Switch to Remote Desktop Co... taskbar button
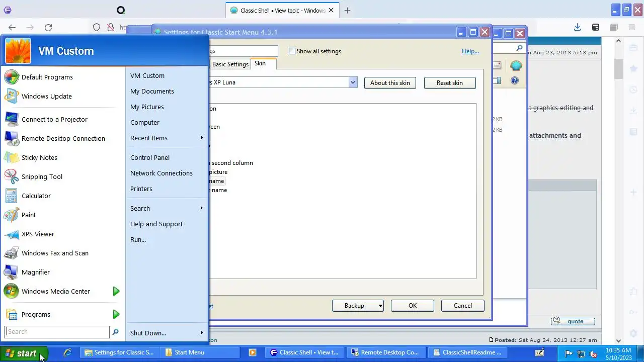 pyautogui.click(x=386, y=352)
